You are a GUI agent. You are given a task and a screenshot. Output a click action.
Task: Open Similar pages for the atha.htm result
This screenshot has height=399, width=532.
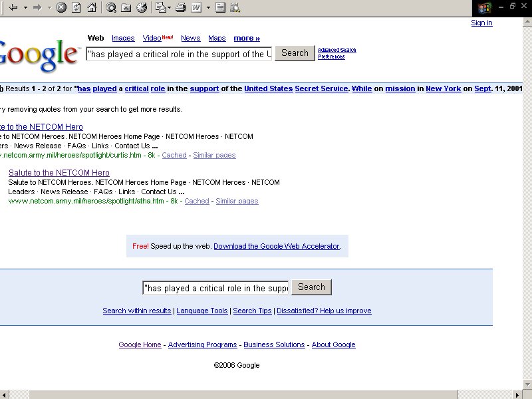(x=237, y=201)
